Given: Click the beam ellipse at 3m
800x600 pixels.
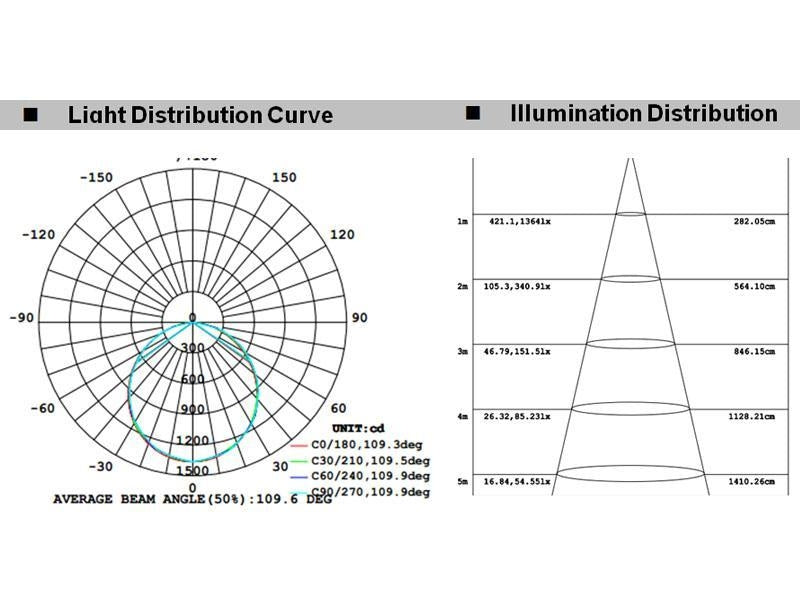Looking at the screenshot, I should pos(631,343).
